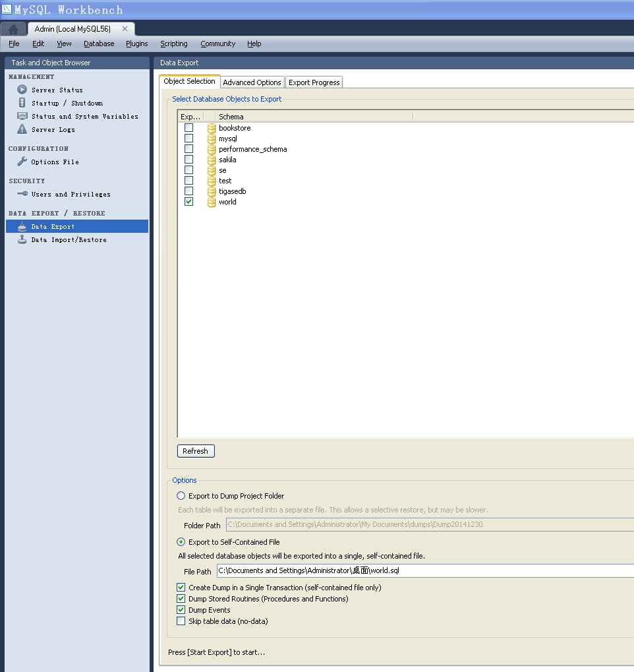This screenshot has height=672, width=634.
Task: Click the Folder Path input field
Action: [430, 524]
